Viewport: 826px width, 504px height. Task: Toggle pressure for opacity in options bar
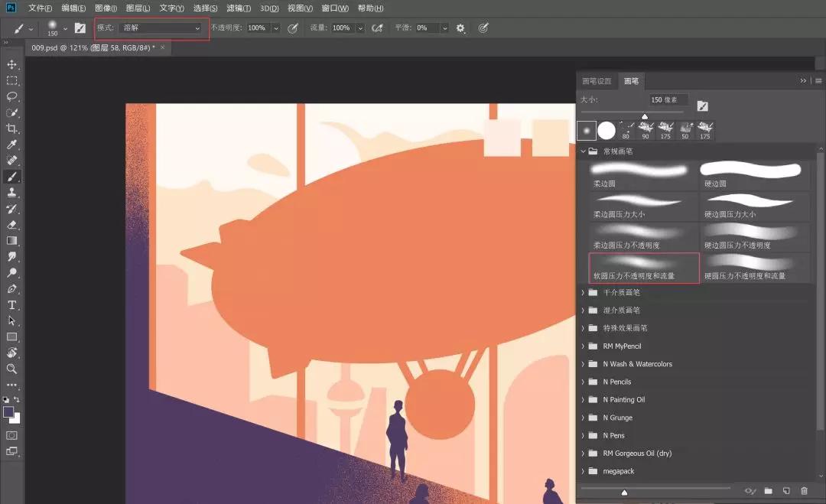point(293,28)
